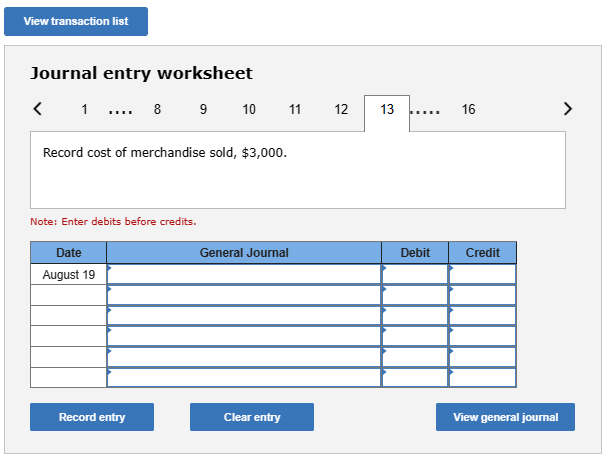Screen dimensions: 613x466
Task: Click the Record entry button
Action: [x=92, y=417]
